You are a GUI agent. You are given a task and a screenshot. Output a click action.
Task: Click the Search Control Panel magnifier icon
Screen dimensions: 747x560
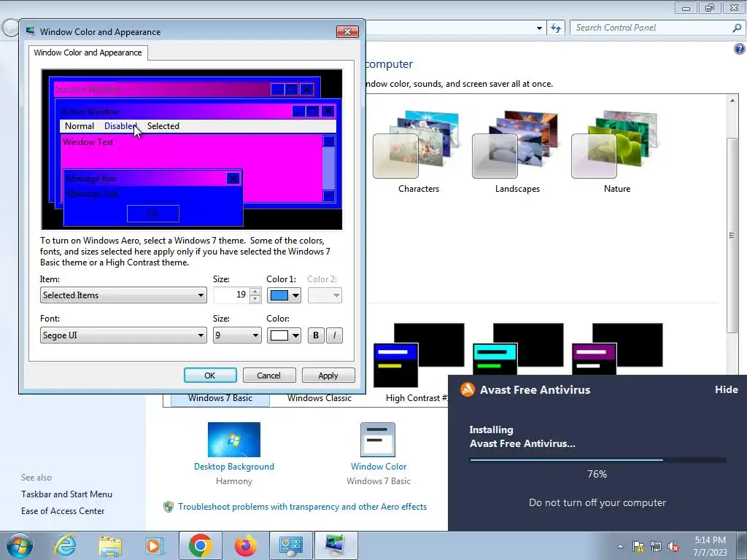[737, 28]
